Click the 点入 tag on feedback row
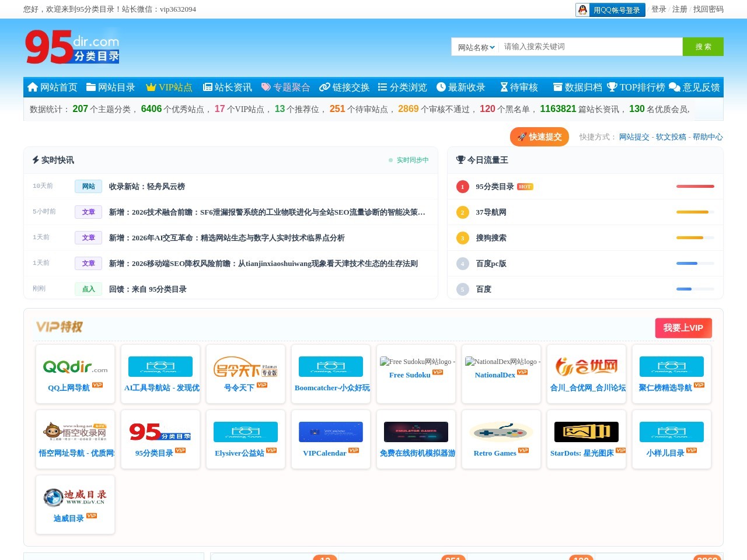 pyautogui.click(x=89, y=289)
